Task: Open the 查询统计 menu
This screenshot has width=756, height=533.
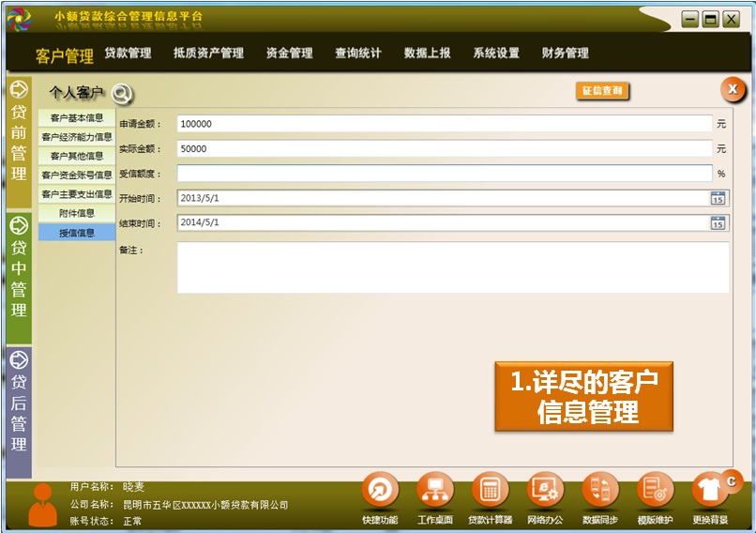Action: [x=358, y=53]
